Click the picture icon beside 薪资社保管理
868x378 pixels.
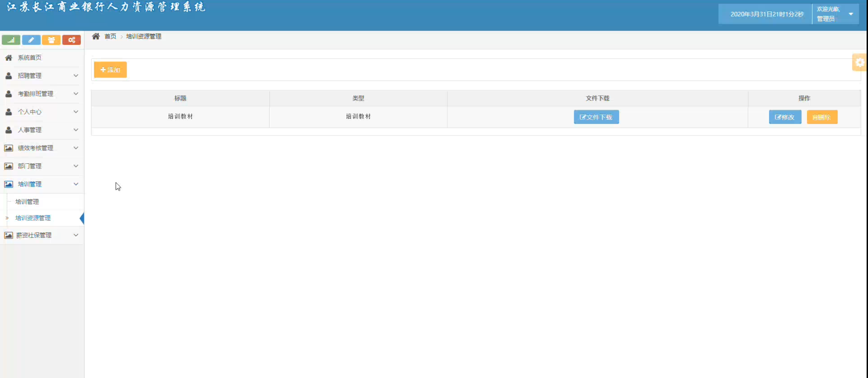(x=8, y=235)
